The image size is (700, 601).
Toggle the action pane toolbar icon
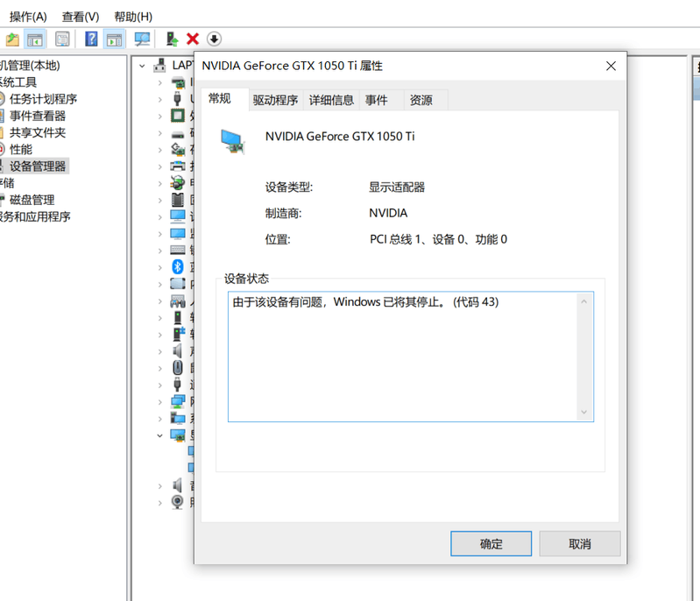pyautogui.click(x=114, y=39)
